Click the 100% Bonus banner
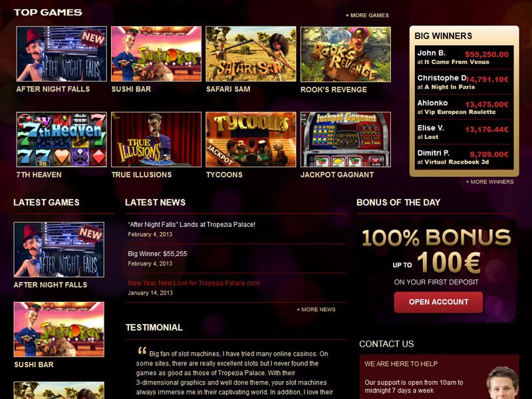532x399 pixels. point(436,271)
